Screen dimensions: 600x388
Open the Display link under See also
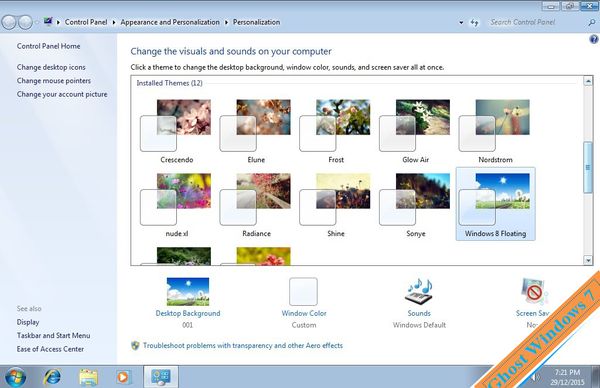coord(28,322)
